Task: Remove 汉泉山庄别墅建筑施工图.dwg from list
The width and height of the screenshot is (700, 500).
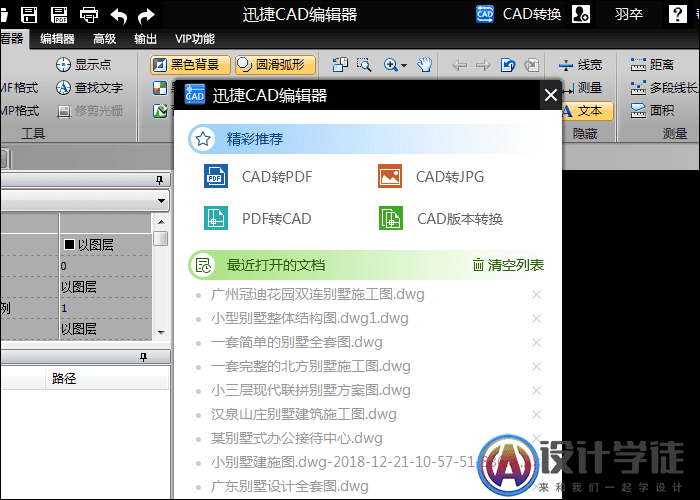Action: point(536,415)
